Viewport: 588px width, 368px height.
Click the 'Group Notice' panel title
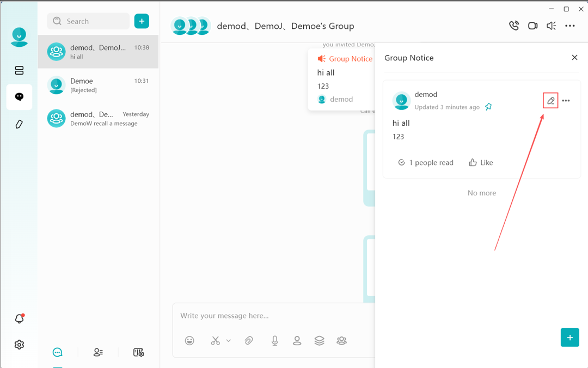tap(409, 58)
